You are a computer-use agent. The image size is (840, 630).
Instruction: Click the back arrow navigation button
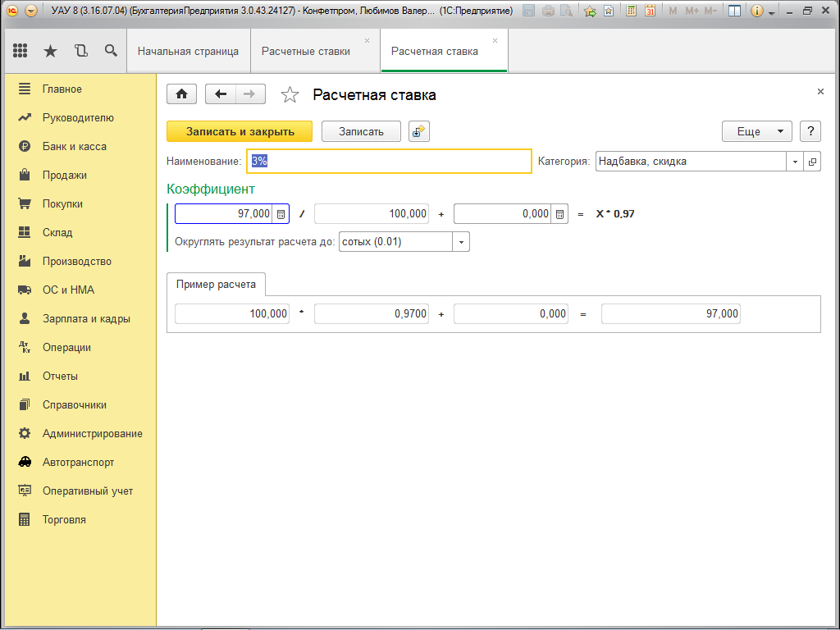pyautogui.click(x=220, y=94)
